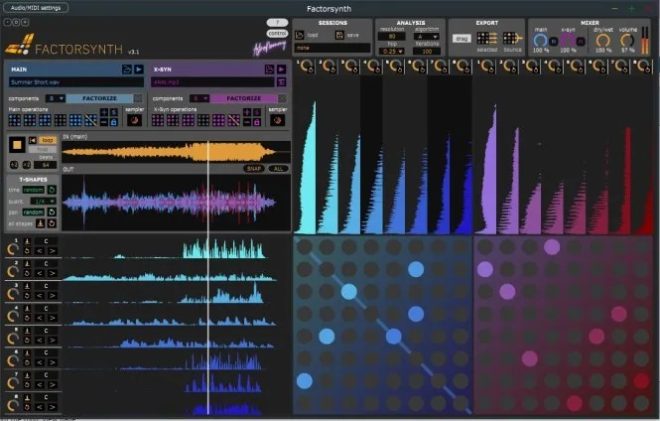This screenshot has height=421, width=660.
Task: Click the X-Syn operations diagonal matrix icon
Action: coord(234,120)
